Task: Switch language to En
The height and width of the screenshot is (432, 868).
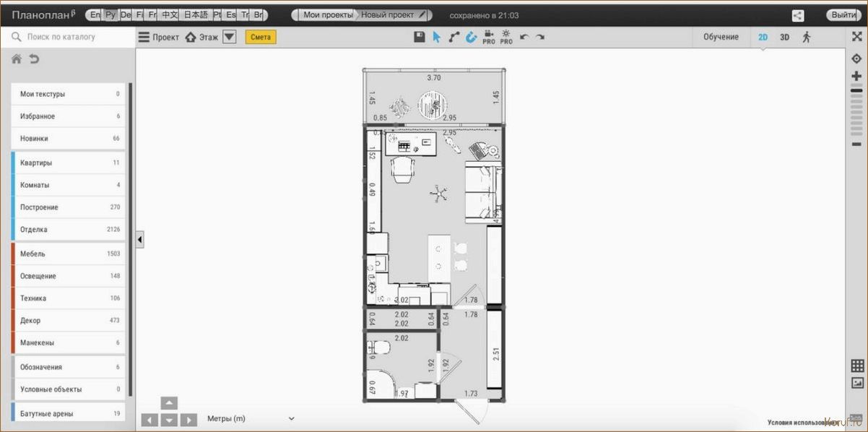Action: click(x=95, y=14)
